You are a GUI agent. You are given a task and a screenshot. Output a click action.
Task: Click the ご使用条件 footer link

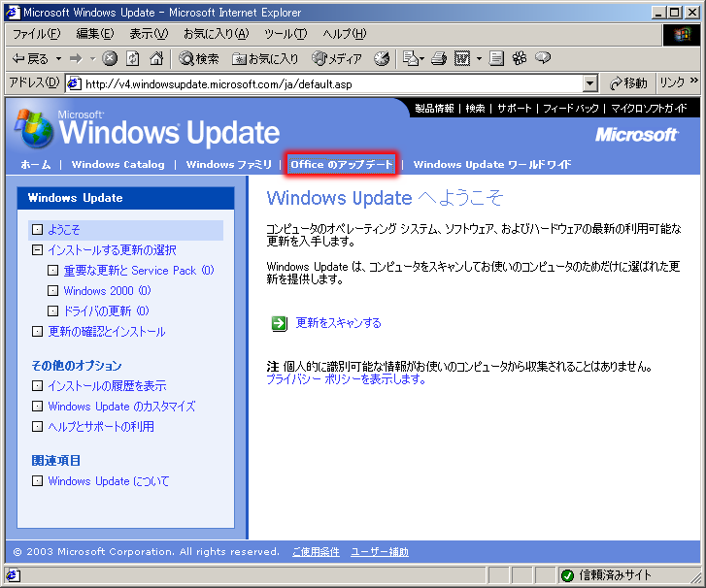(x=316, y=551)
